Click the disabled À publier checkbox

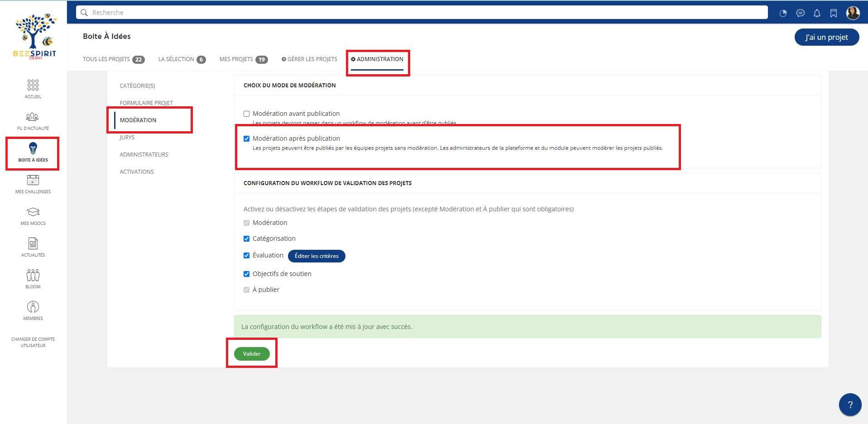[x=247, y=290]
